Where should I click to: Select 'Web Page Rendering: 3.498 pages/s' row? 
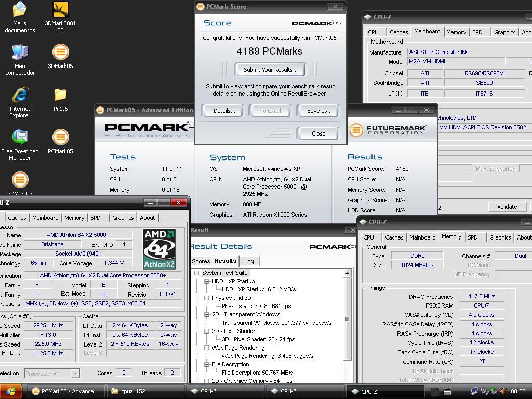(x=268, y=356)
